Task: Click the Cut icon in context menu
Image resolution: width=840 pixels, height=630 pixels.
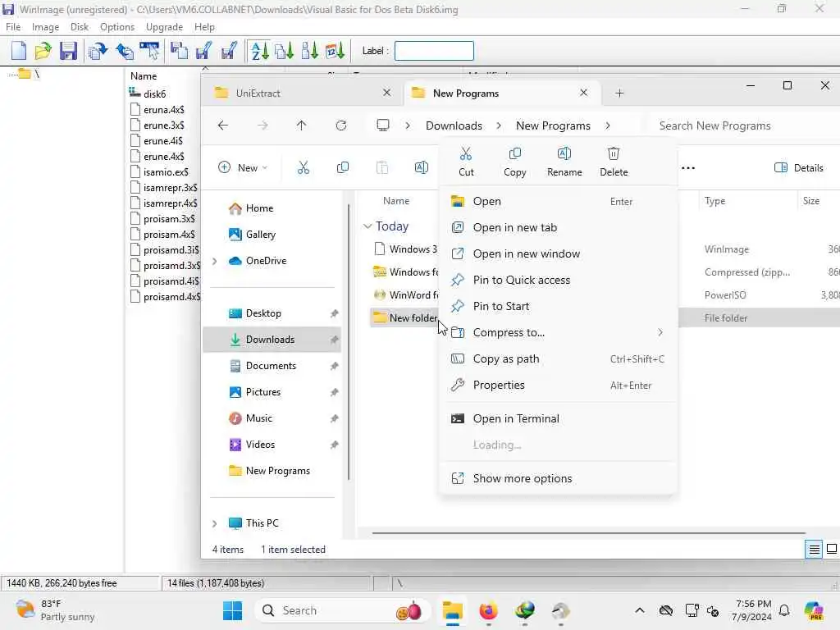Action: (466, 154)
